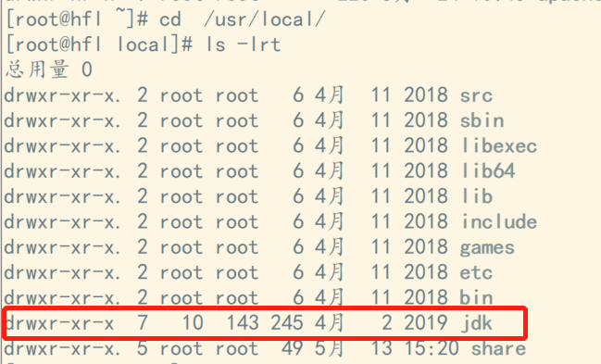Click the '2019' year in jdk row
The width and height of the screenshot is (601, 364).
[426, 323]
